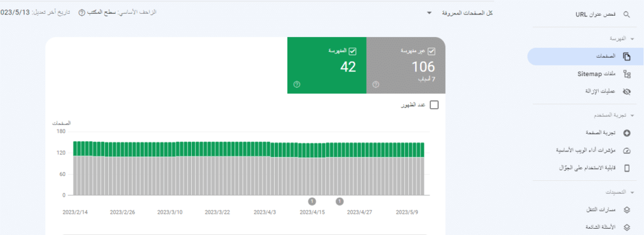
Task: Click the الصفحات pages icon
Action: click(x=627, y=57)
